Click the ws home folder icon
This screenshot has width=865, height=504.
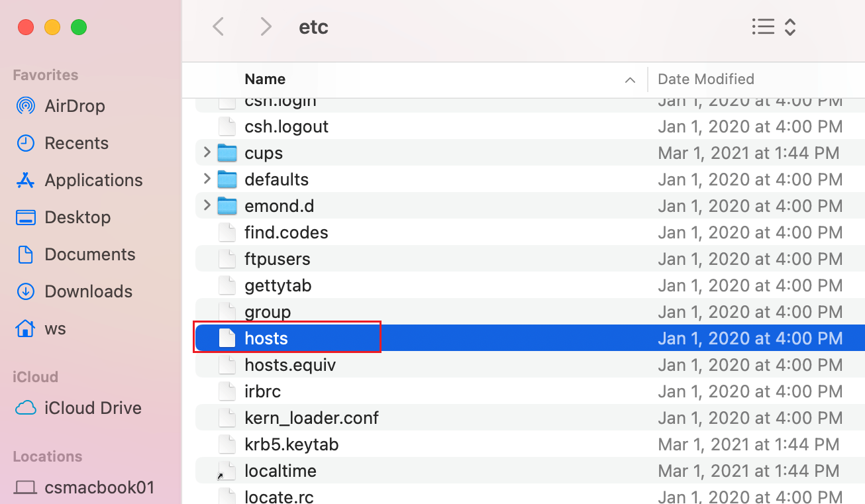tap(25, 328)
